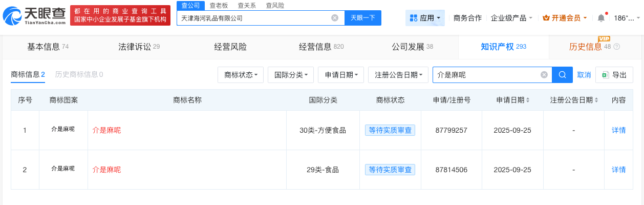Clear the company search box text
Image resolution: width=644 pixels, height=205 pixels.
335,18
